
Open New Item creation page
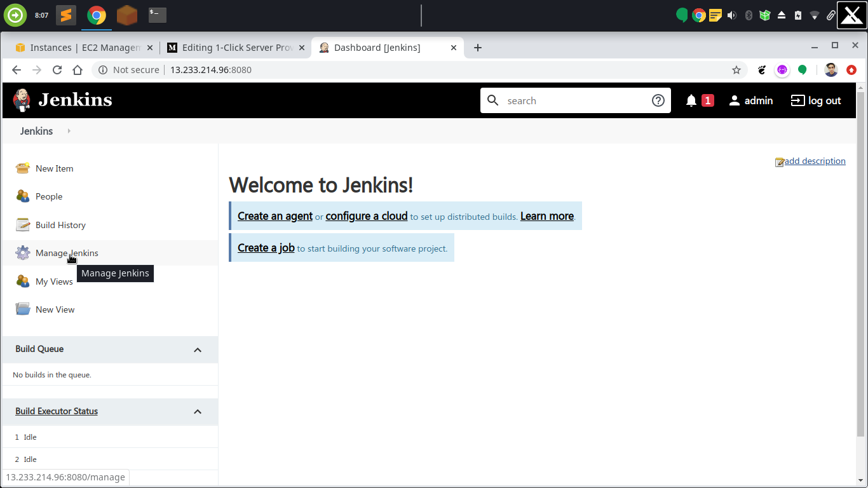(x=54, y=168)
